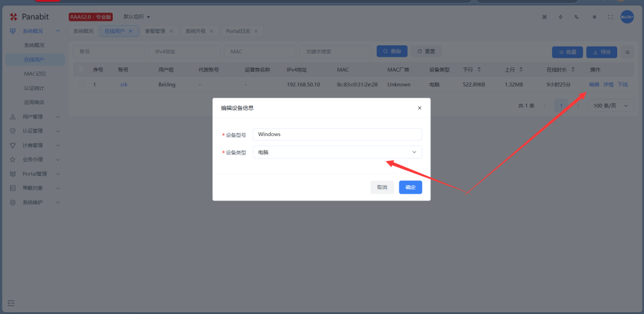644x314 pixels.
Task: Open MAC记忆 item in sidebar
Action: pyautogui.click(x=34, y=73)
